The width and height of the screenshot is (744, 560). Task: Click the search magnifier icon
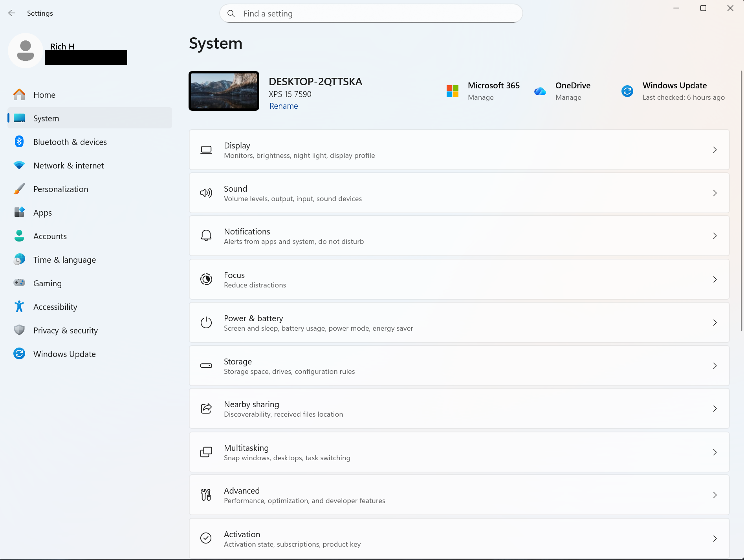pos(231,14)
